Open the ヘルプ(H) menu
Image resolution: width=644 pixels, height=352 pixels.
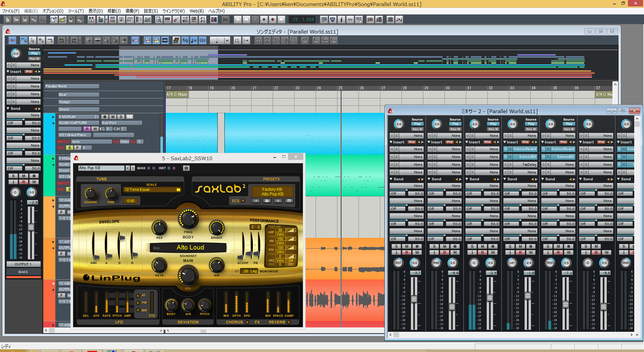(216, 11)
